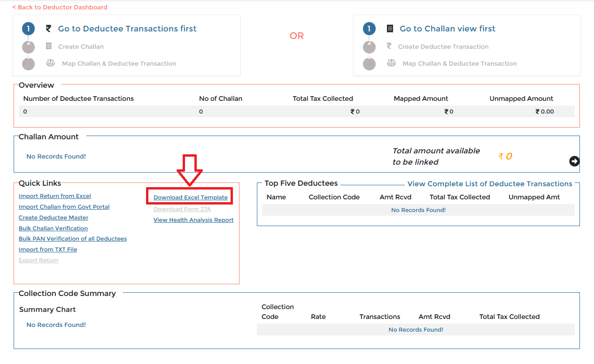Click No Records Found in Challan Amount
This screenshot has height=364, width=594.
(56, 156)
